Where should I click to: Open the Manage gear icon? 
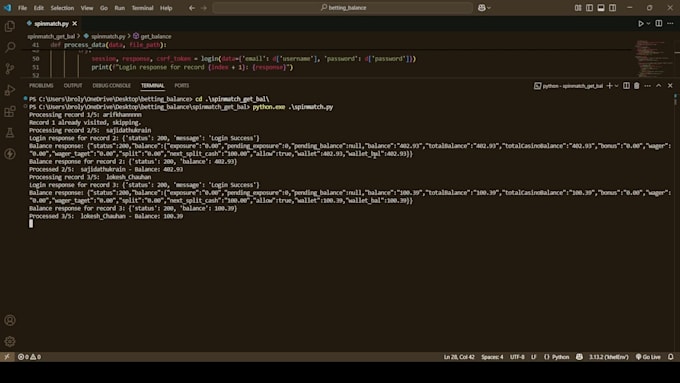pyautogui.click(x=10, y=341)
